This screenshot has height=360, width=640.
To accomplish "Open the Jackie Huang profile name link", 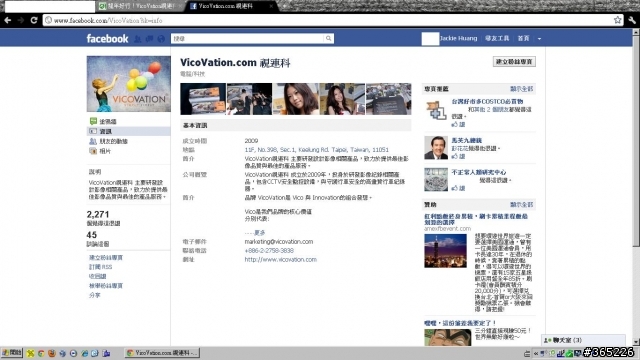I will tap(458, 38).
